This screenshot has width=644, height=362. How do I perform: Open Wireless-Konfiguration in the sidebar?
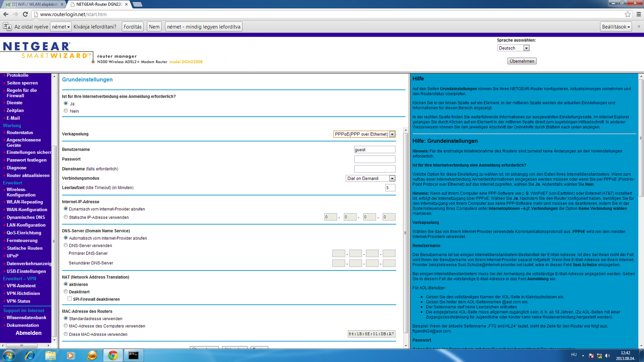click(21, 192)
